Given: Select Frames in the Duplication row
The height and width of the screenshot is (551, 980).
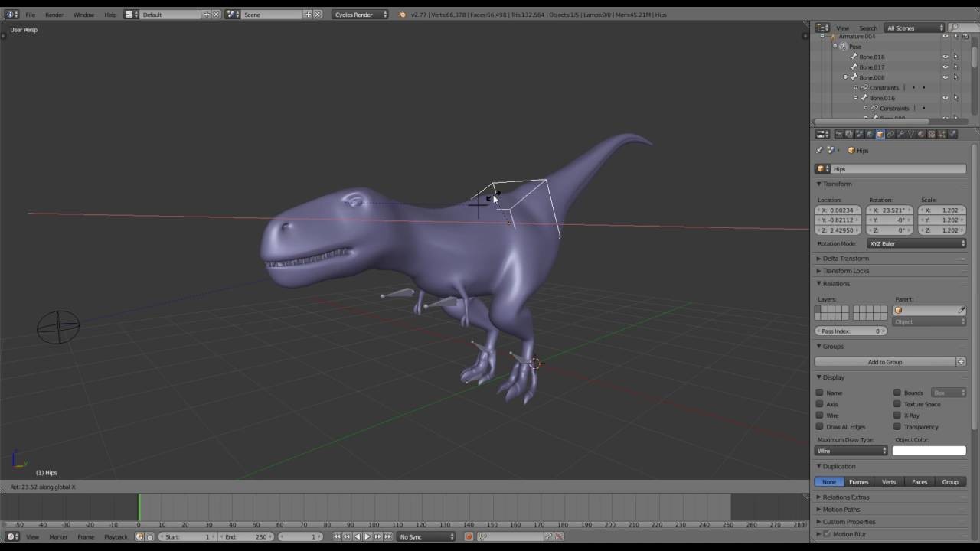Looking at the screenshot, I should [x=858, y=481].
